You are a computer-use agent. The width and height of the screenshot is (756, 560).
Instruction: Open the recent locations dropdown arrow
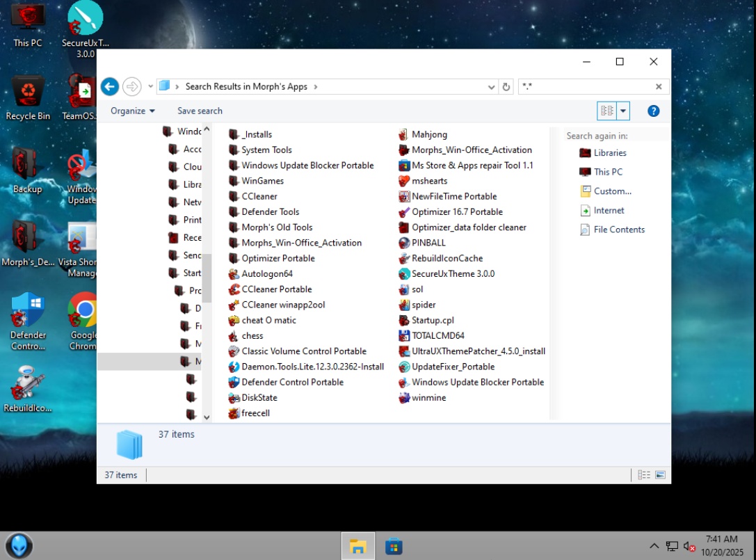coord(150,87)
